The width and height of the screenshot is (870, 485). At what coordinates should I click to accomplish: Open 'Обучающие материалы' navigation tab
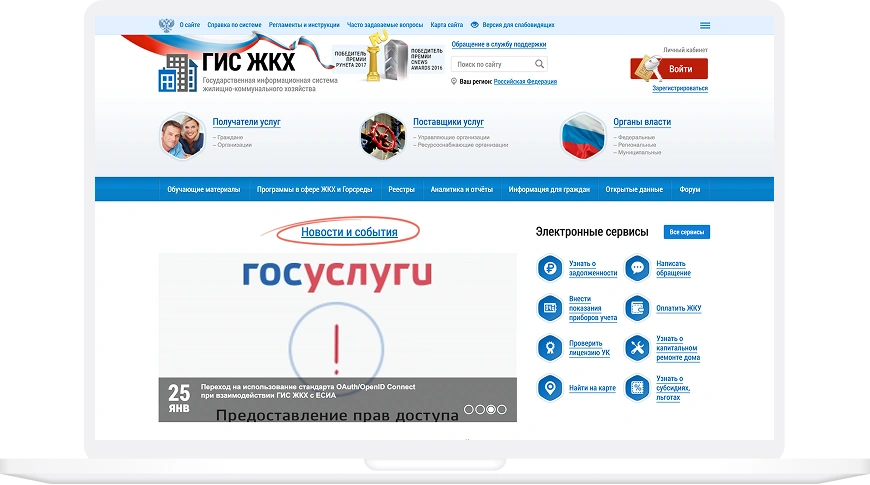pos(204,189)
